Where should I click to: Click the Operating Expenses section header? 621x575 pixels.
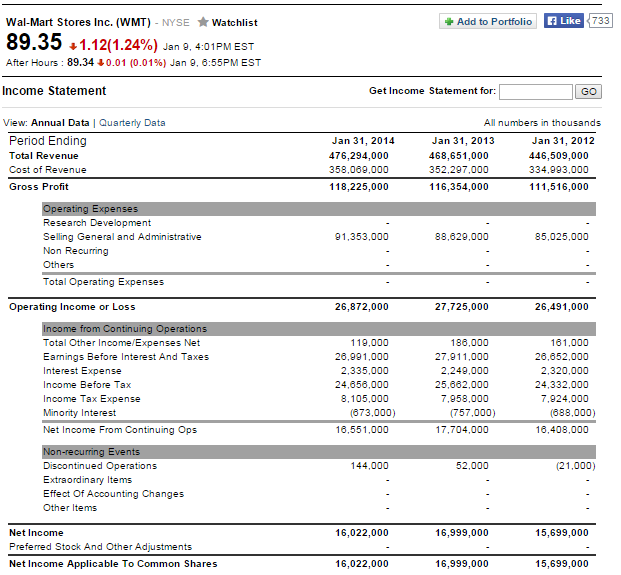(319, 209)
